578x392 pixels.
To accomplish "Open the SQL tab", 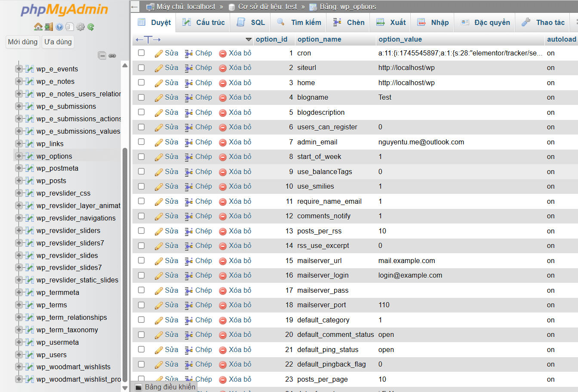I will [x=251, y=22].
